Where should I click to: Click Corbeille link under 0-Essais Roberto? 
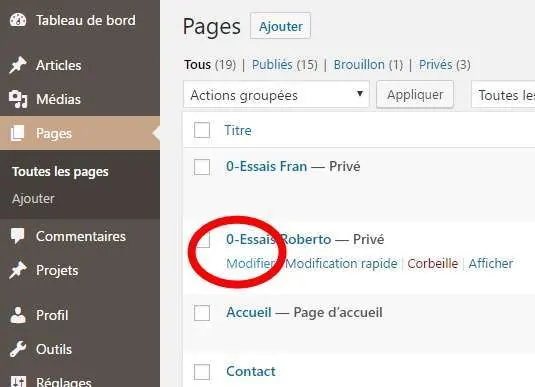433,263
